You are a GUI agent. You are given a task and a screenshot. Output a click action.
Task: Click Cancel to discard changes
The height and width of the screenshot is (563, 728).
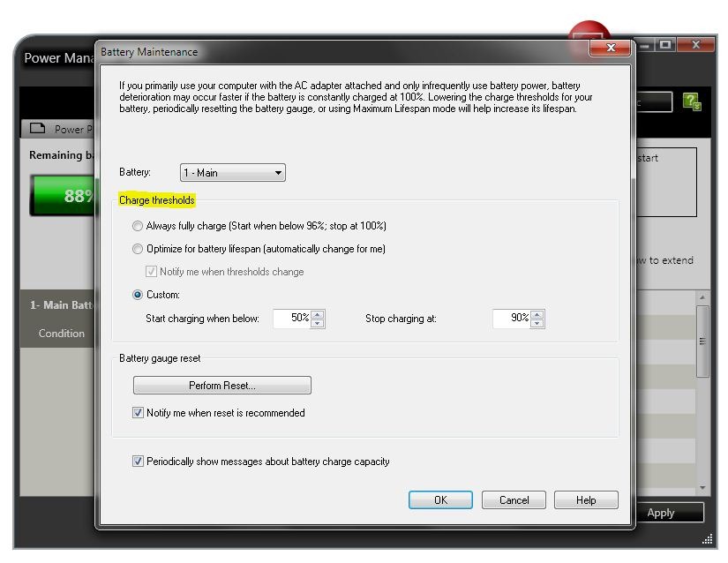514,499
